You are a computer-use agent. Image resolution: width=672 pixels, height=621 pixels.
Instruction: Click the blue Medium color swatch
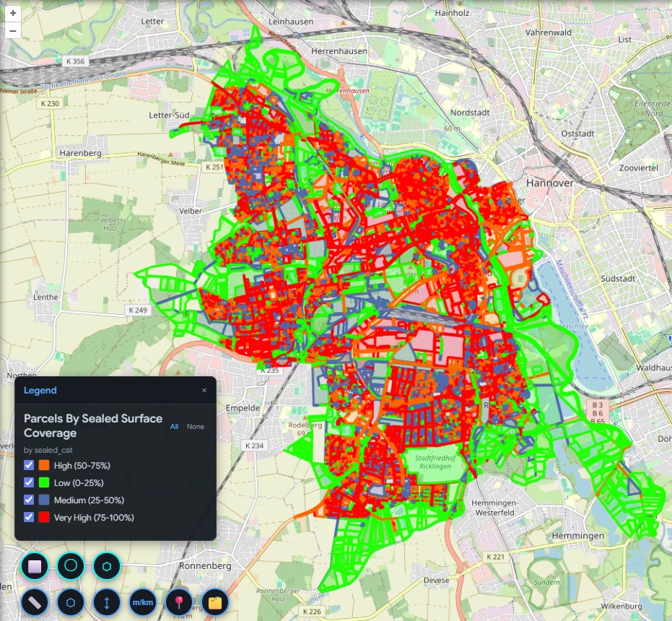[x=44, y=500]
